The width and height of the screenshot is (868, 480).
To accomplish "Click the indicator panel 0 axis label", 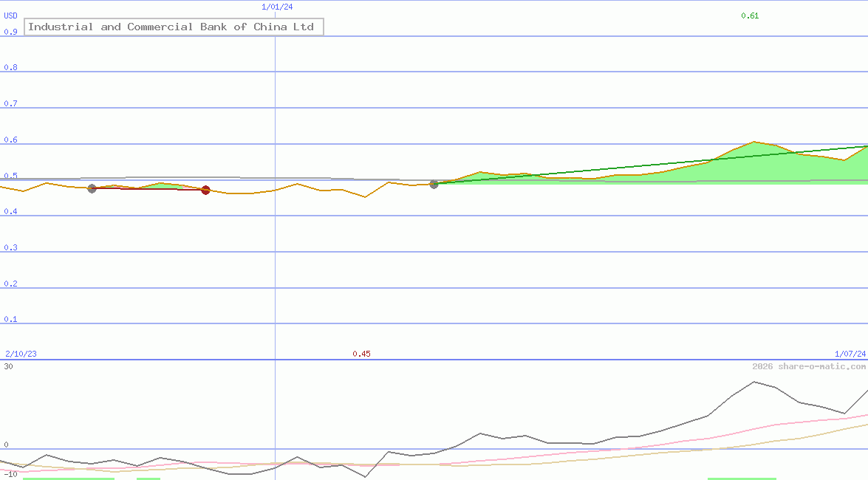I will pos(7,445).
